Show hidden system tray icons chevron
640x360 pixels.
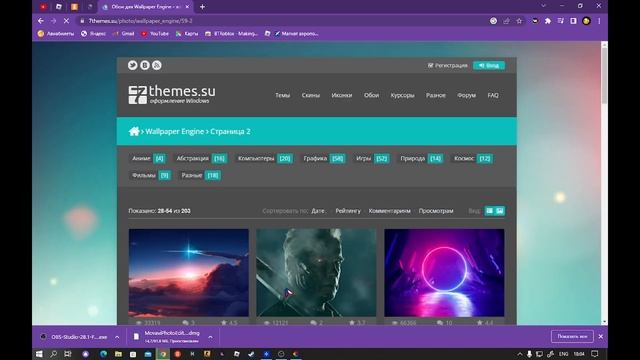pos(520,354)
